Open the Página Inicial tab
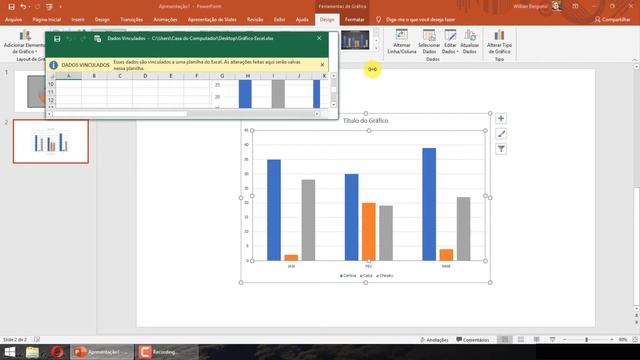 47,20
